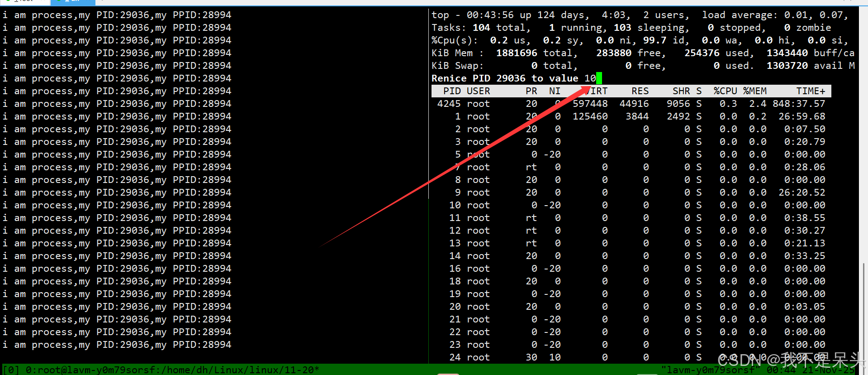This screenshot has width=868, height=375.
Task: Click the time value 0:38.55
Action: (x=805, y=218)
